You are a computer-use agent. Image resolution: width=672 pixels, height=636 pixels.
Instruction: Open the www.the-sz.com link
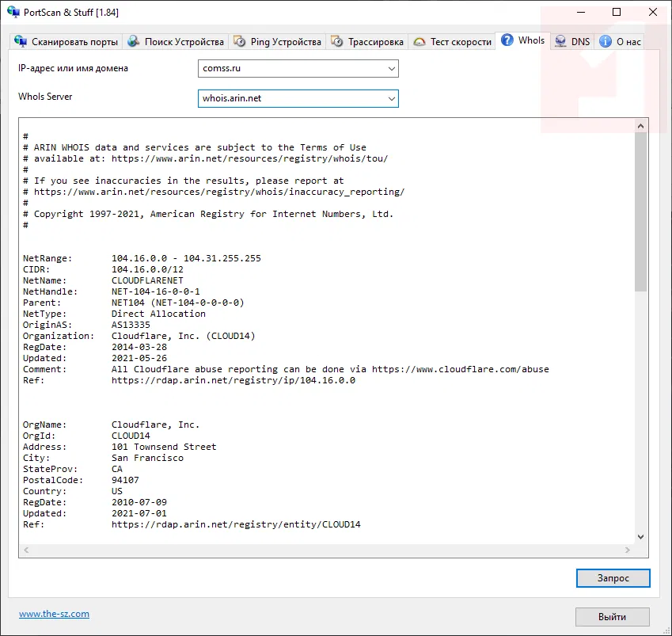(x=54, y=614)
